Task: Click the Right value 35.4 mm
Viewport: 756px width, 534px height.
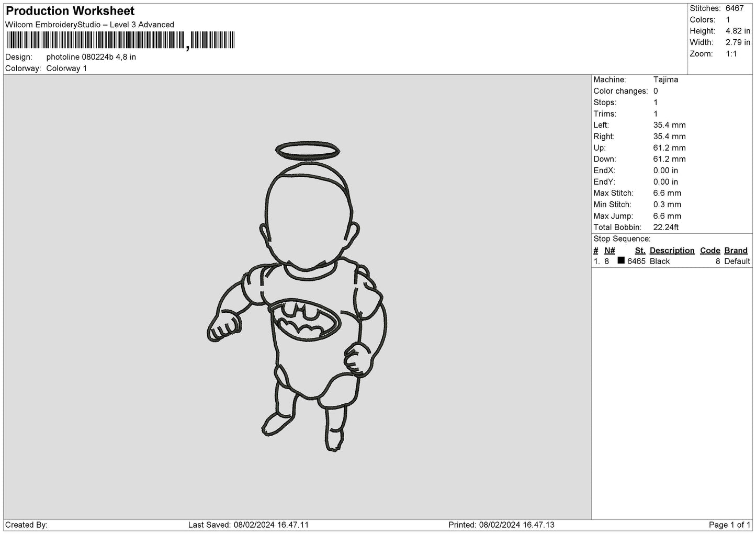Action: (x=669, y=137)
